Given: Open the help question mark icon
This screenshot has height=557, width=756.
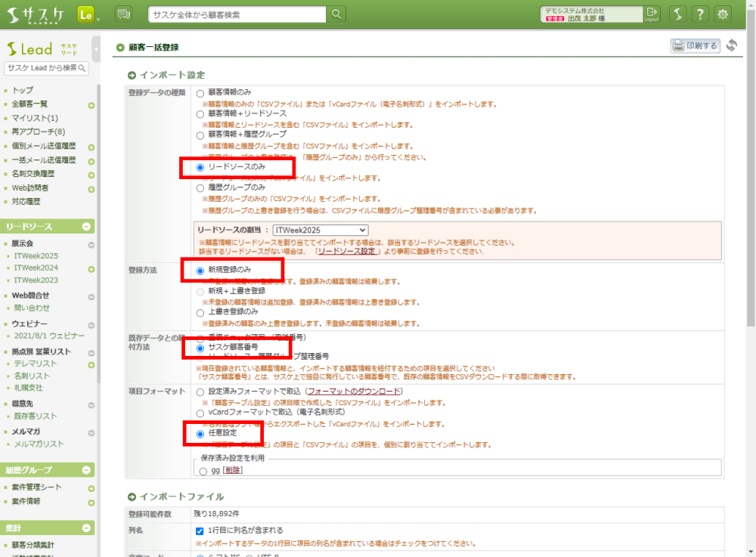Looking at the screenshot, I should (700, 14).
